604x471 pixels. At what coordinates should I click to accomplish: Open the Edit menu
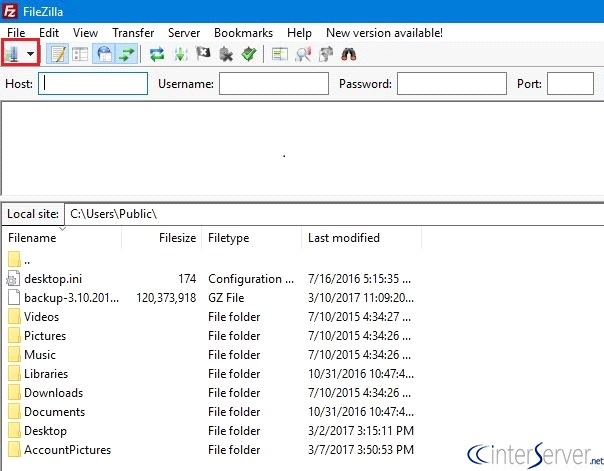(49, 33)
